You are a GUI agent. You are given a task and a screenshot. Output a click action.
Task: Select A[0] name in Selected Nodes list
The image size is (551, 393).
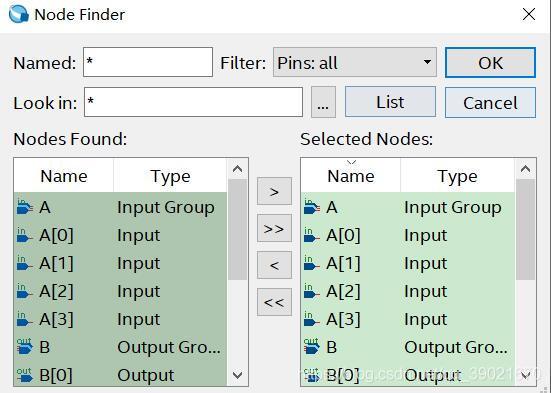(343, 235)
